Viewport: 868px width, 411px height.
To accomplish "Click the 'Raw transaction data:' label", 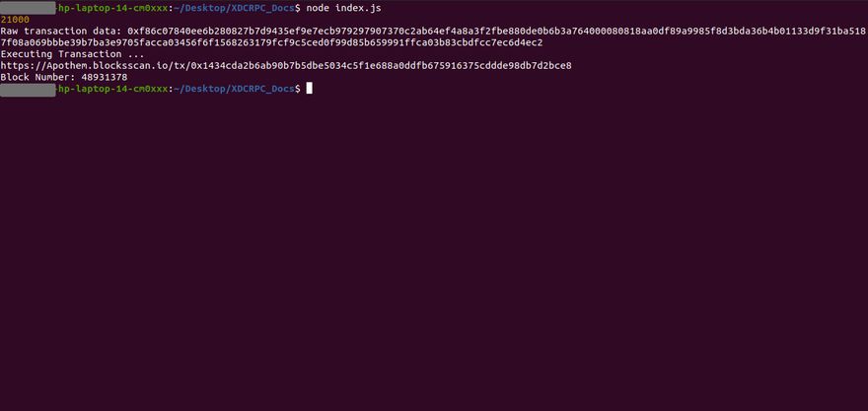I will click(61, 32).
